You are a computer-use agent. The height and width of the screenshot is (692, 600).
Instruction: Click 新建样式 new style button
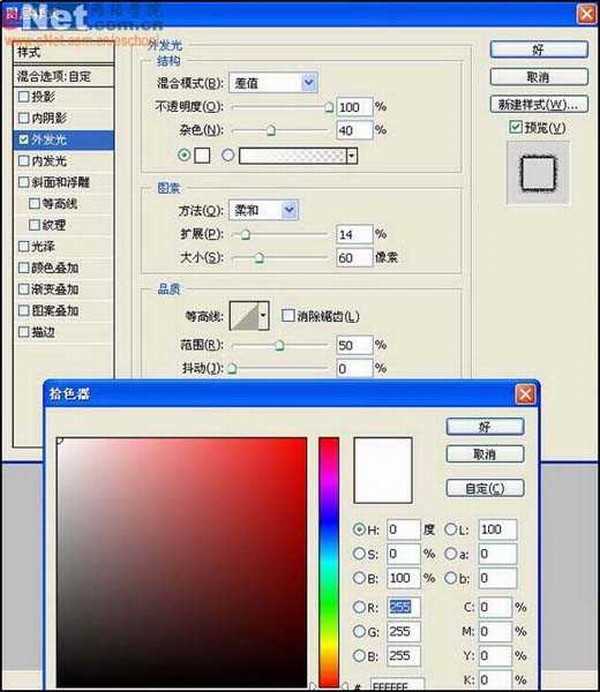pyautogui.click(x=537, y=104)
